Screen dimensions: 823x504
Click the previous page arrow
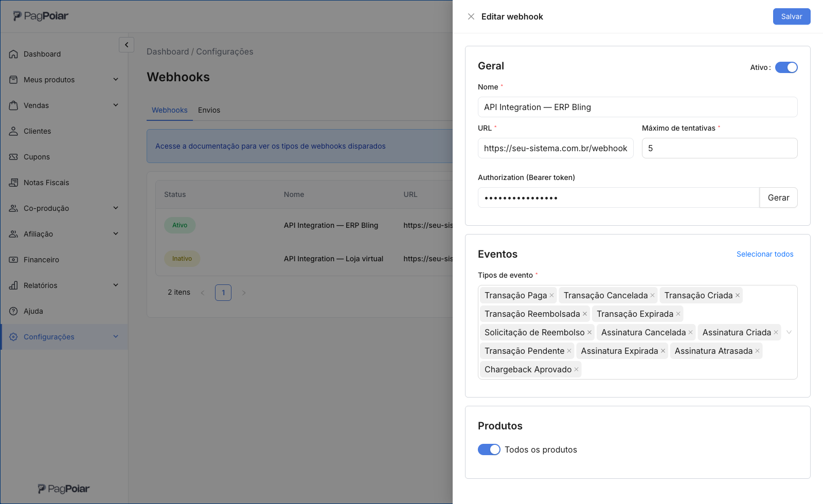point(203,293)
